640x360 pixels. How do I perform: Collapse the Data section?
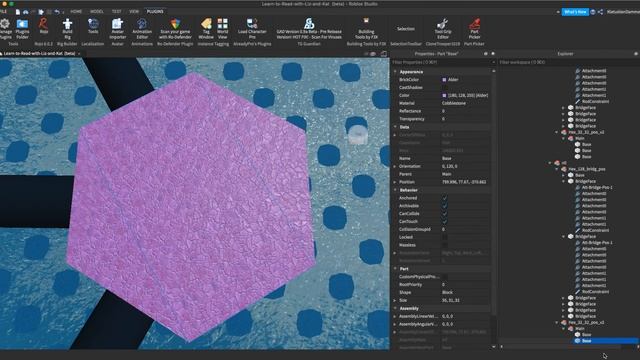coord(395,127)
